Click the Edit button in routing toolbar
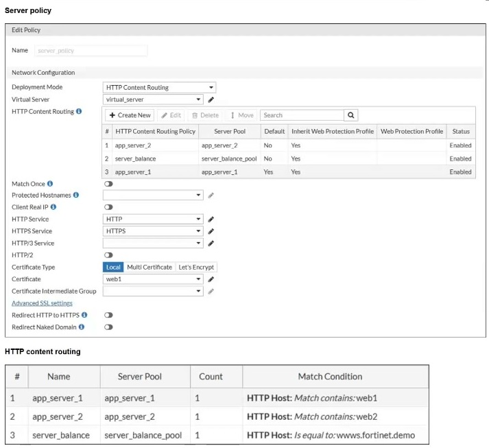Screen dimensions: 489x448 171,115
